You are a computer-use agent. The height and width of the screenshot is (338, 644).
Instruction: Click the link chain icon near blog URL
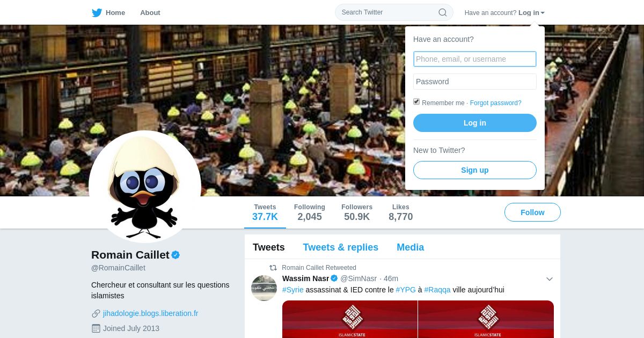(x=96, y=313)
